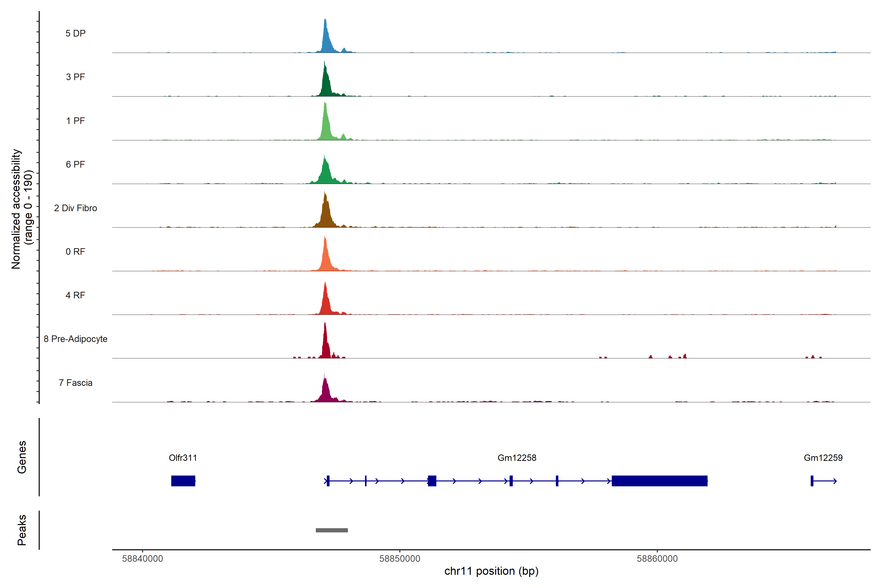
Task: Select the Olfr311 gene block
Action: coord(183,481)
